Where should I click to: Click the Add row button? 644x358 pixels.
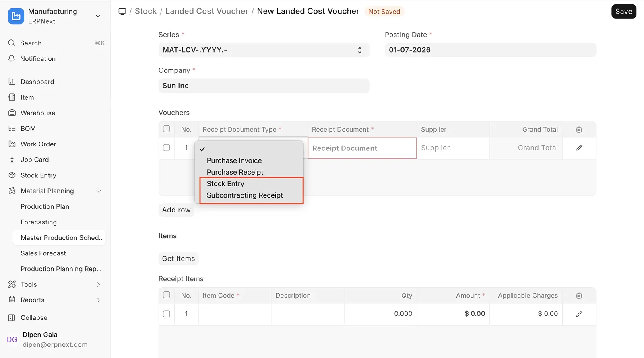click(176, 210)
